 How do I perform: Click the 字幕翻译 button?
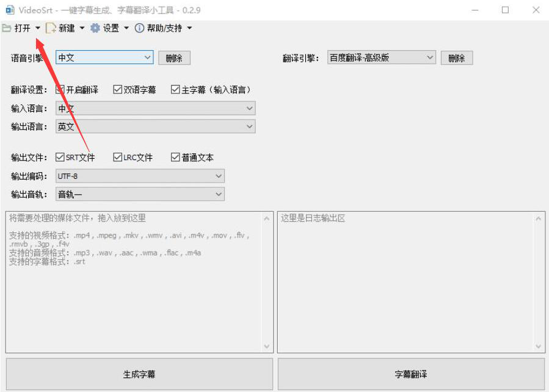pos(411,374)
